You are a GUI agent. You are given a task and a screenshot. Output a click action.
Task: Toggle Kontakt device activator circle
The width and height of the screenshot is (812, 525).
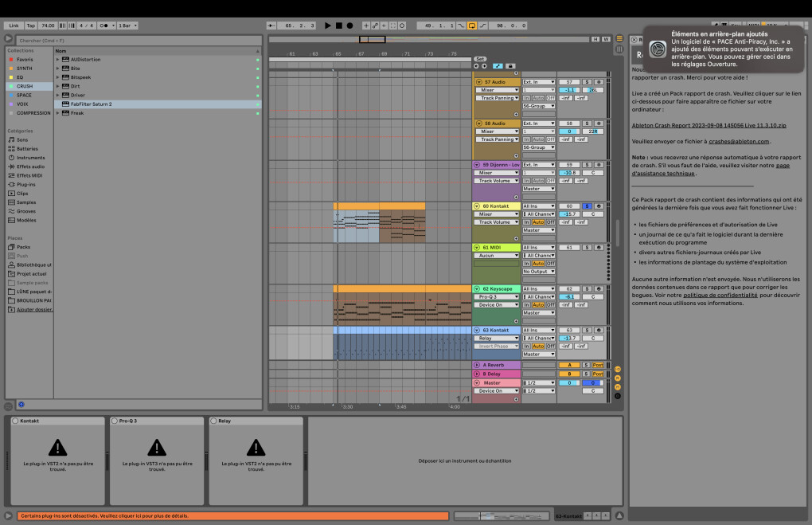15,421
